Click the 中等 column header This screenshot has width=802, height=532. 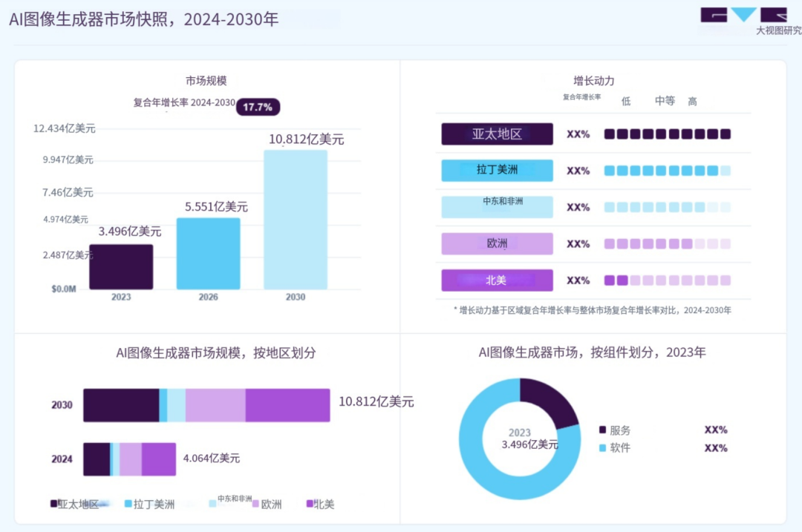[x=665, y=101]
